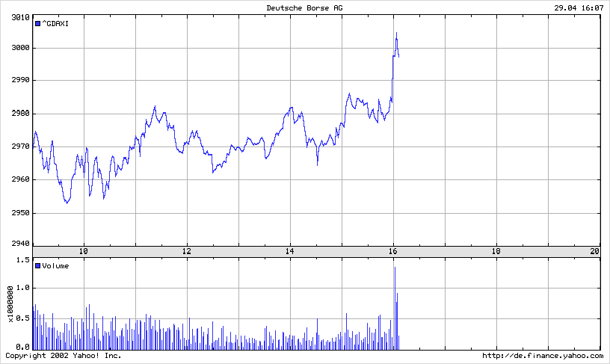The image size is (610, 364).
Task: Click the 0.0 volume axis label
Action: 23,347
